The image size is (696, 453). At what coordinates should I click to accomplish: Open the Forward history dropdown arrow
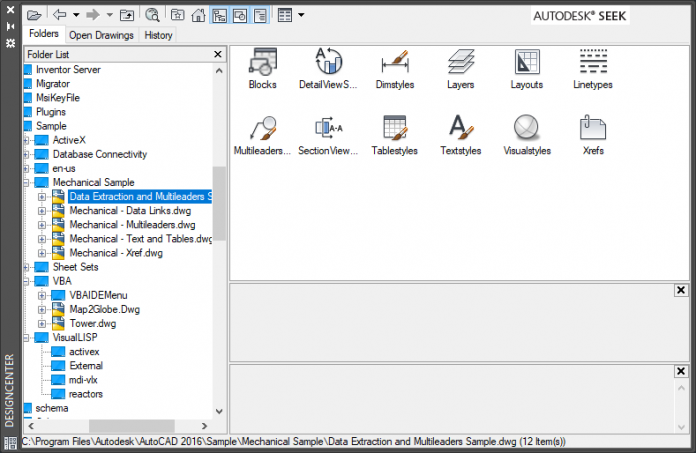pos(110,15)
